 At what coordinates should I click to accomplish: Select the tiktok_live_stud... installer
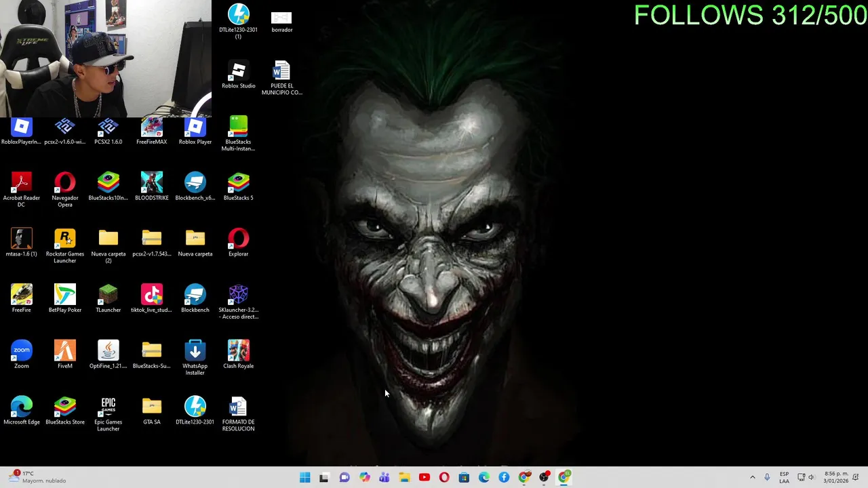coord(152,298)
